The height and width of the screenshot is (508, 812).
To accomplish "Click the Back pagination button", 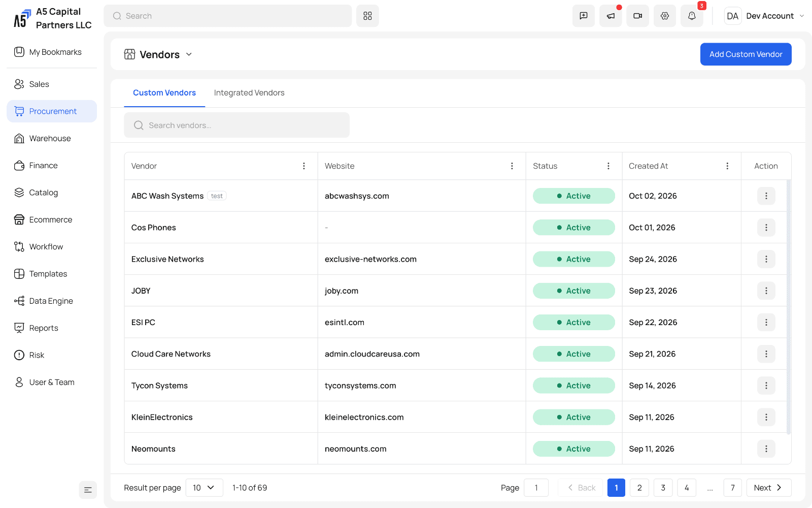I will 580,488.
